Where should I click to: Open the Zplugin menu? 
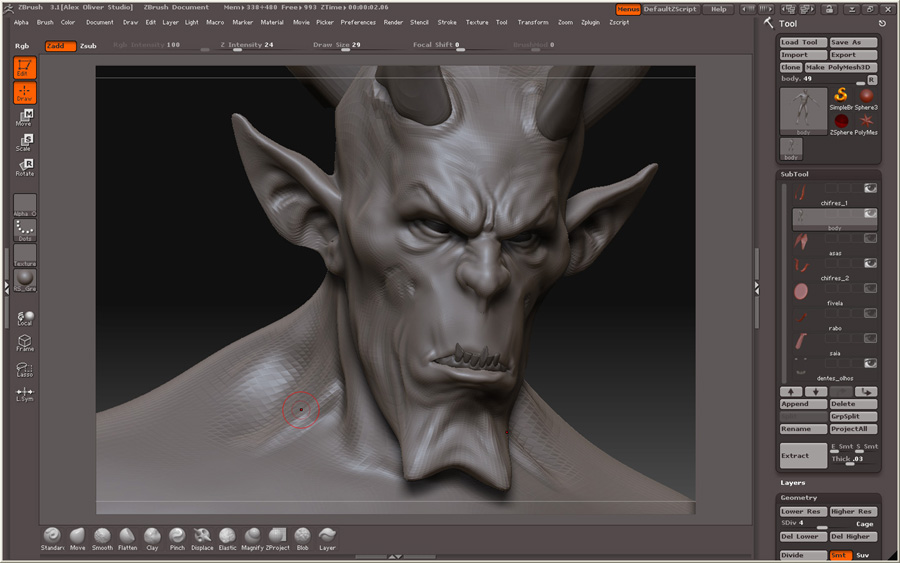(590, 22)
